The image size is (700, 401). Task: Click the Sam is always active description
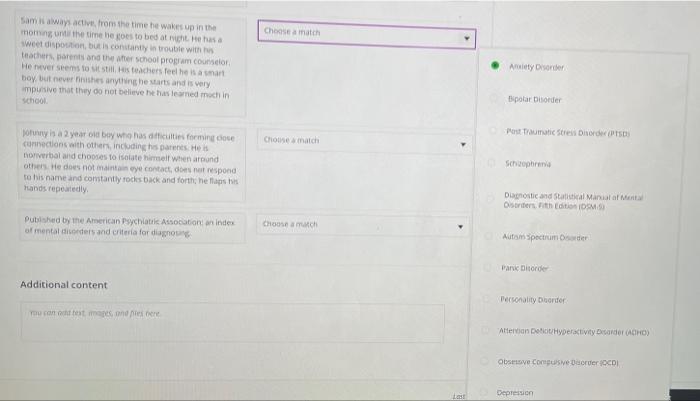[x=131, y=64]
